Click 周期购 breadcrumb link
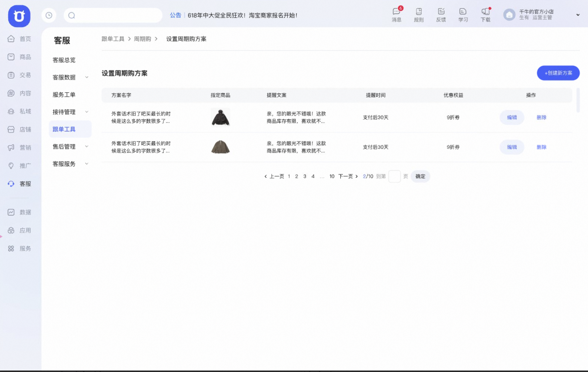This screenshot has height=372, width=588. (143, 39)
